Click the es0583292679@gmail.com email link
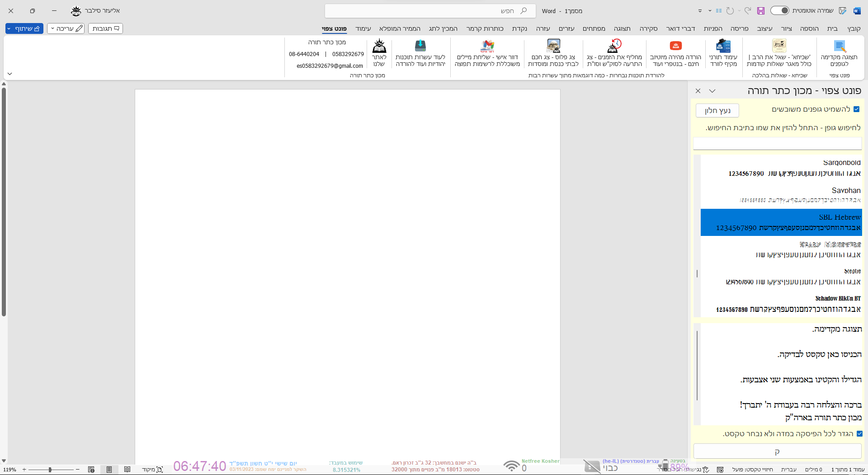This screenshot has height=475, width=868. pyautogui.click(x=330, y=66)
